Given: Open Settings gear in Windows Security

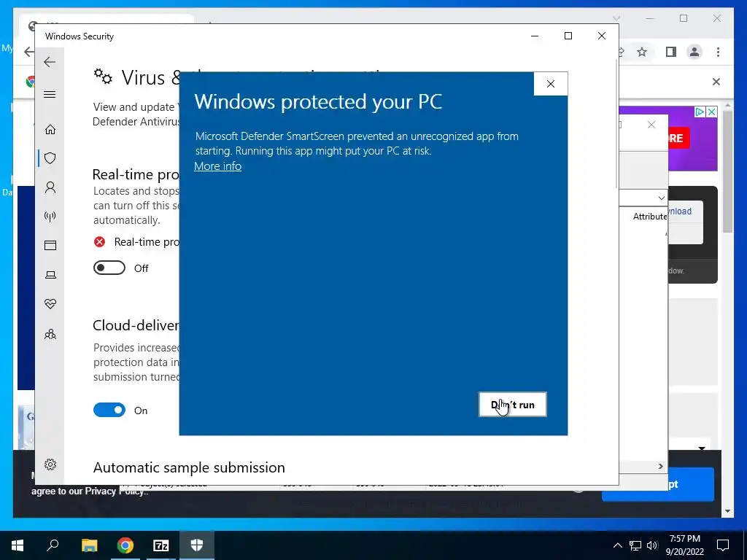Looking at the screenshot, I should click(50, 464).
